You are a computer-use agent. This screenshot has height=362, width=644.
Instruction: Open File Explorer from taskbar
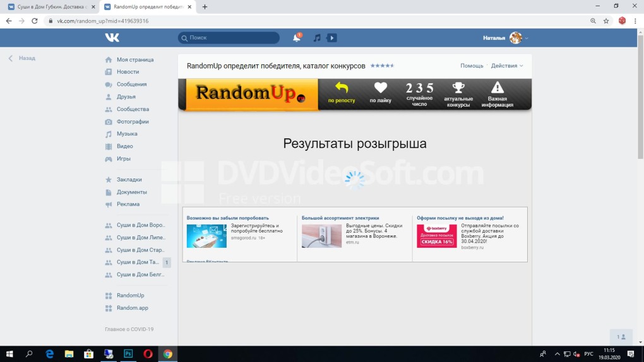(69, 354)
